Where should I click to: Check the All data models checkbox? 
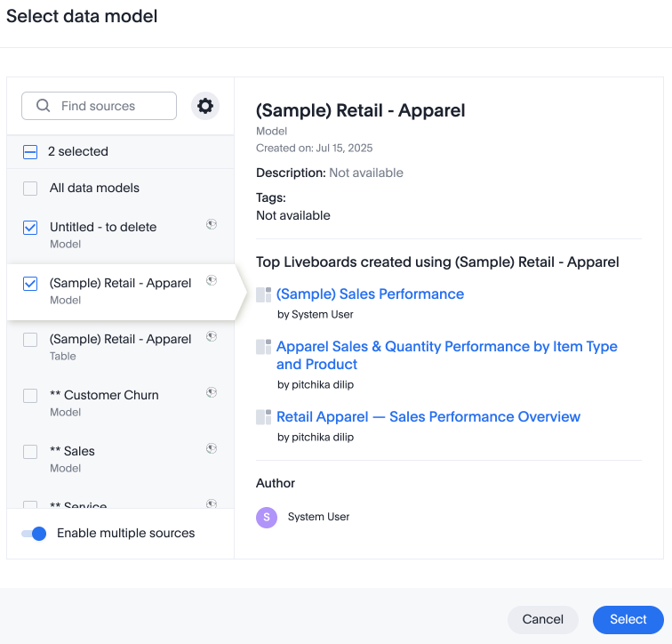click(30, 189)
